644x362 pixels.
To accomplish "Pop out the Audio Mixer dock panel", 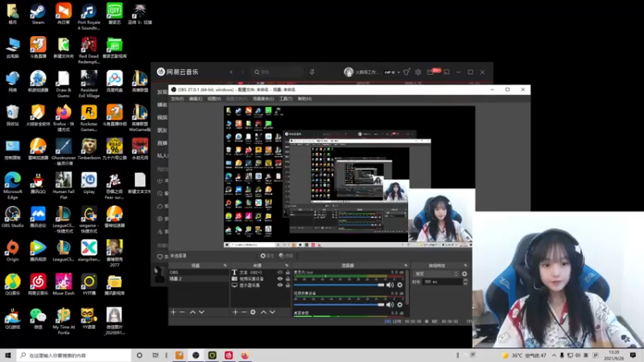I will (x=406, y=265).
